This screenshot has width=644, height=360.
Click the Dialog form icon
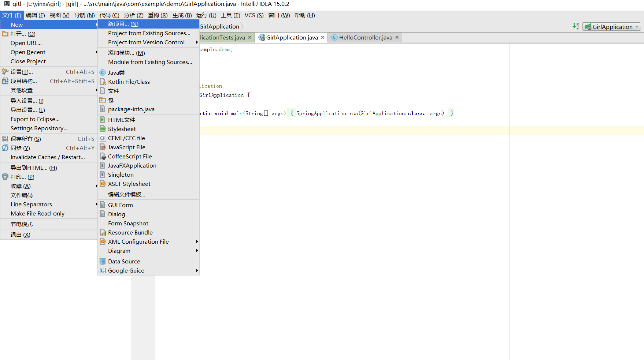[x=103, y=214]
